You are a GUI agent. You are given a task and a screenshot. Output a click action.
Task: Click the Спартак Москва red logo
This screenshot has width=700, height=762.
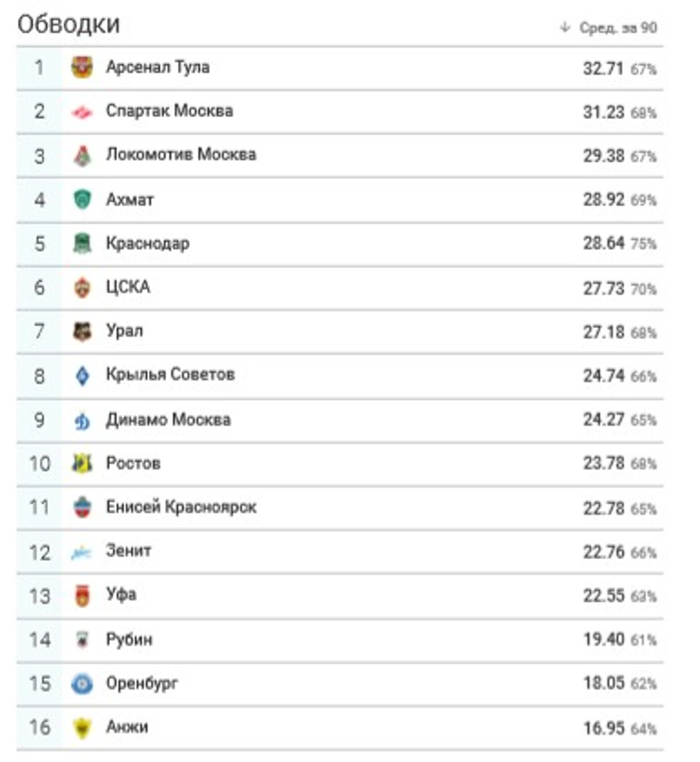click(82, 113)
